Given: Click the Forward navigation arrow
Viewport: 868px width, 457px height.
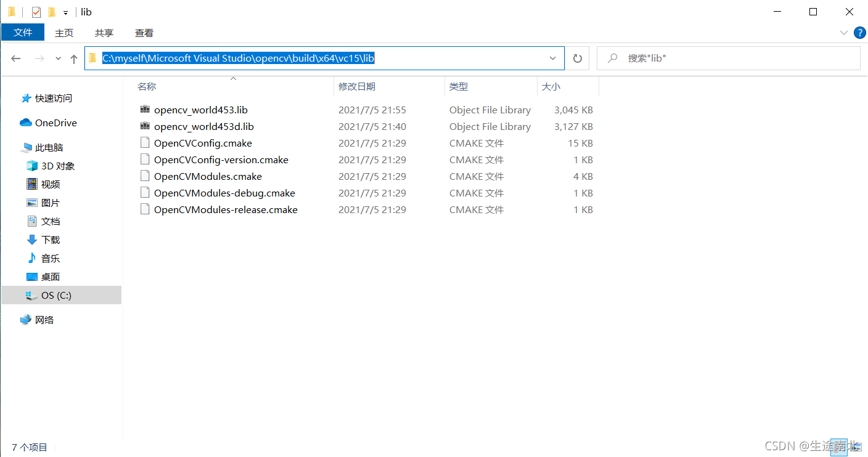Looking at the screenshot, I should (x=39, y=59).
